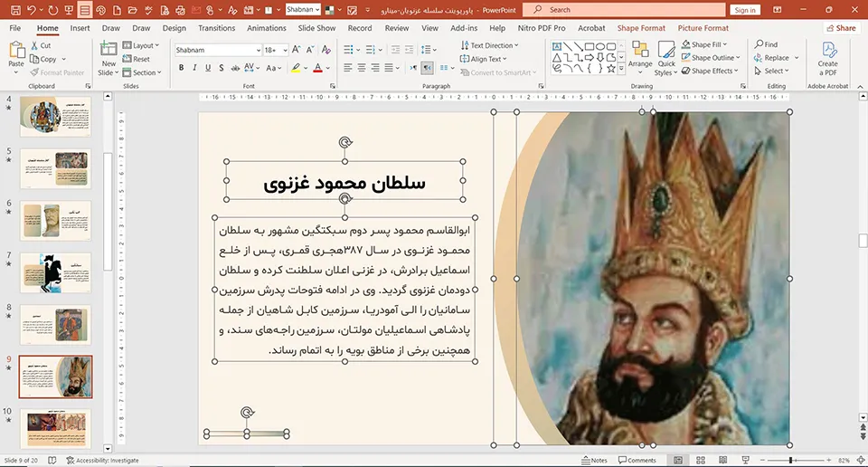Screen dimensions: 868x467
Task: Click Reset slide button
Action: pos(137,59)
